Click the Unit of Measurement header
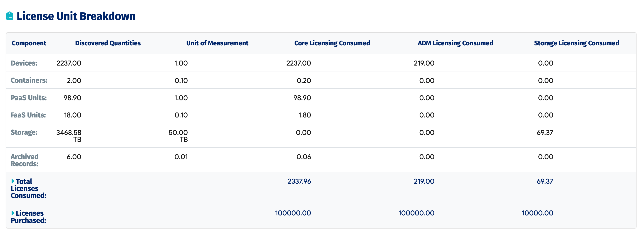 (217, 43)
